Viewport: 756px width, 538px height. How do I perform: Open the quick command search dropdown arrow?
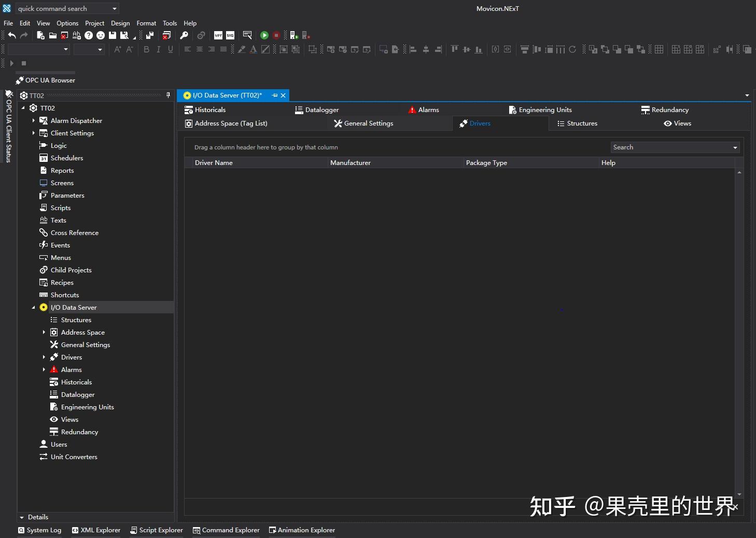coord(115,9)
